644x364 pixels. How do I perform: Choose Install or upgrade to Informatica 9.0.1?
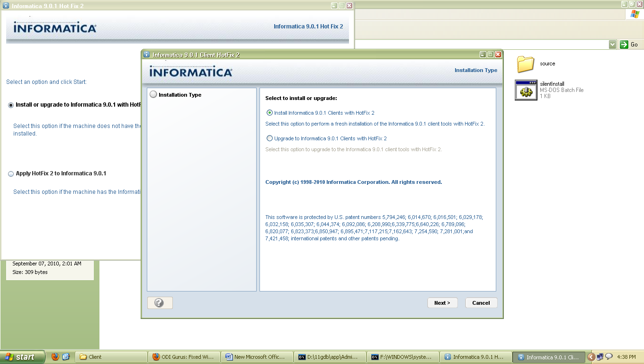click(11, 105)
